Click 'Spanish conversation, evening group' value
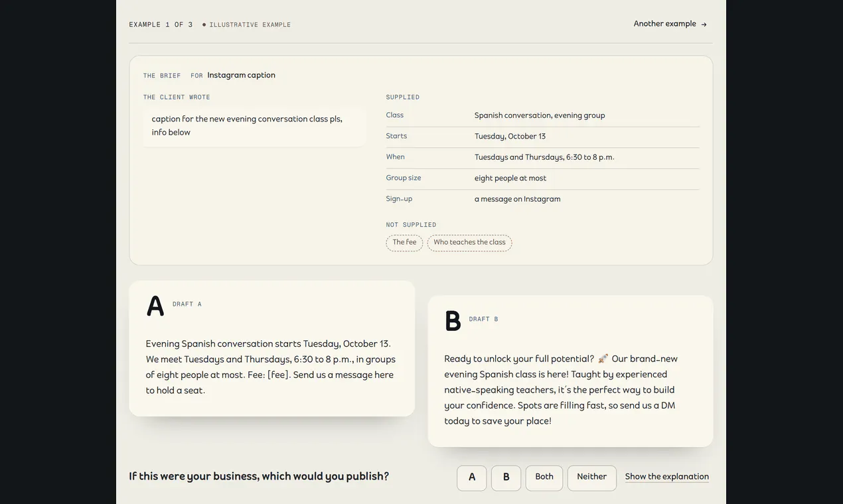This screenshot has width=843, height=504. 540,115
